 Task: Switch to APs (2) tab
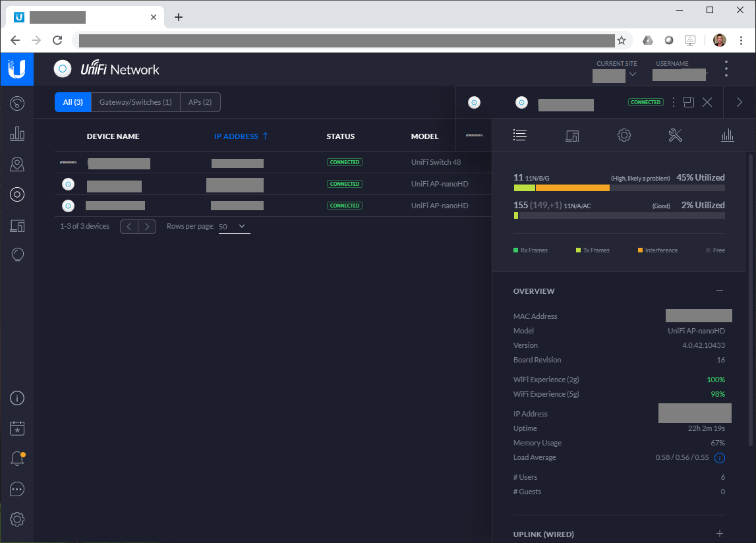(200, 102)
